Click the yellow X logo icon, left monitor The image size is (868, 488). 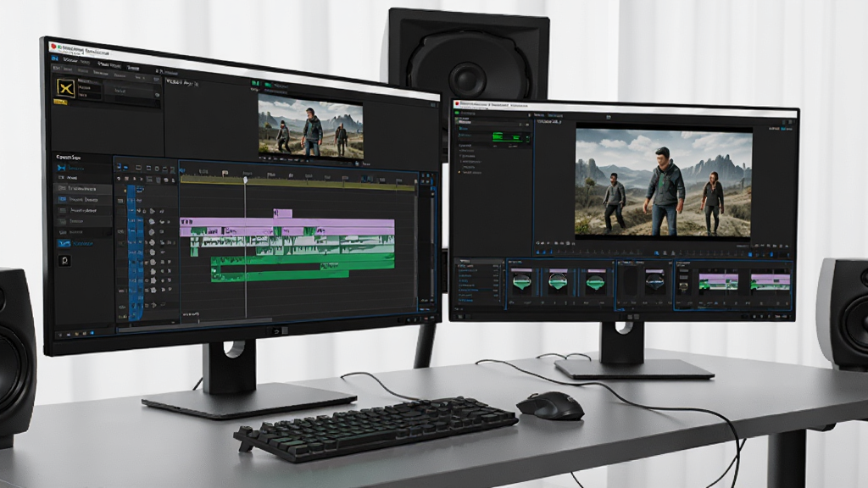click(66, 88)
